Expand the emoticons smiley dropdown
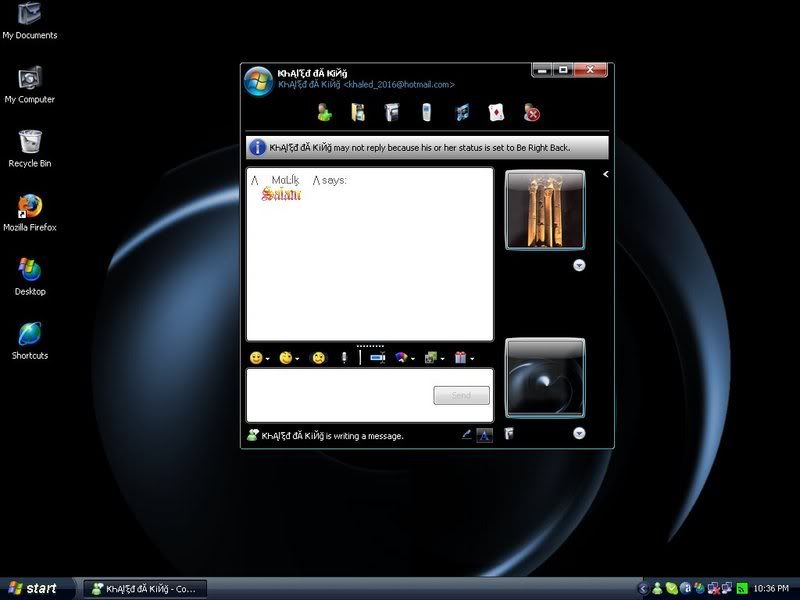 (x=259, y=358)
